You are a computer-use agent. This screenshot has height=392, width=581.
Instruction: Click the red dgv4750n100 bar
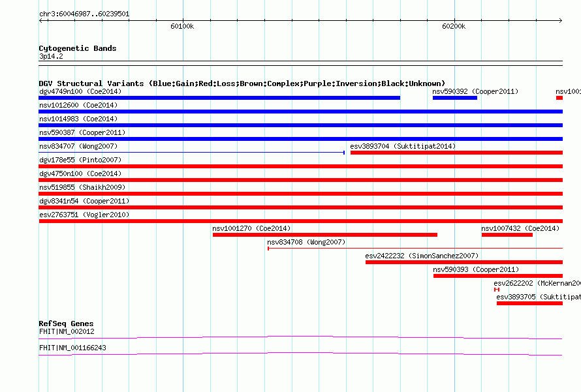pyautogui.click(x=300, y=180)
